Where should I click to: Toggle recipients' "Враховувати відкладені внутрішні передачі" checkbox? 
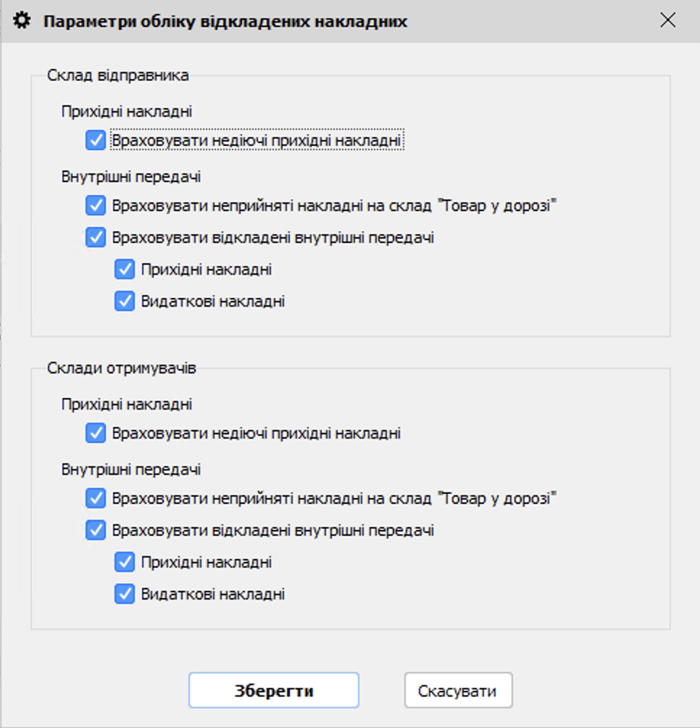pos(96,531)
